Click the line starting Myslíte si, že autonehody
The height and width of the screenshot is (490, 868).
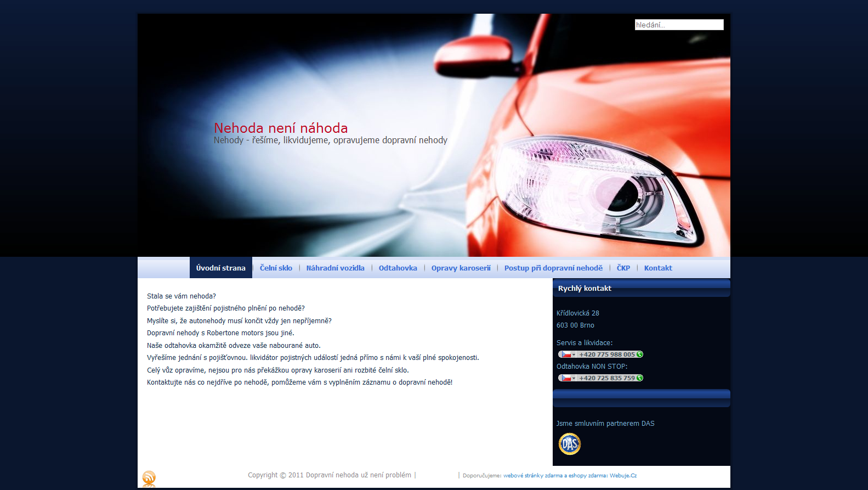tap(239, 320)
